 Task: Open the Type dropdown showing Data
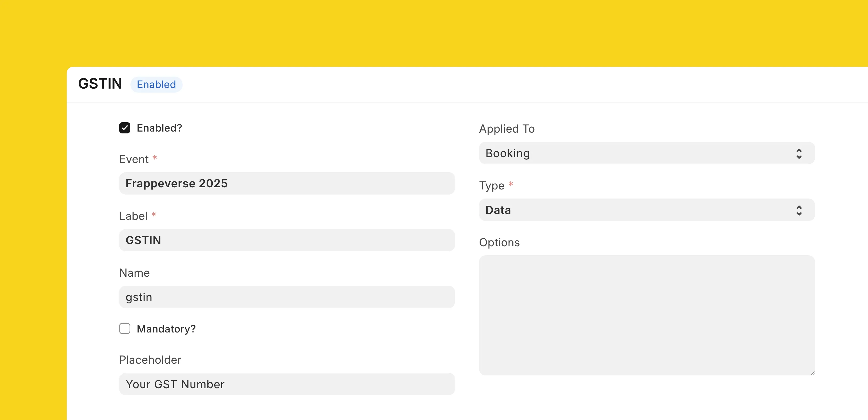tap(640, 210)
